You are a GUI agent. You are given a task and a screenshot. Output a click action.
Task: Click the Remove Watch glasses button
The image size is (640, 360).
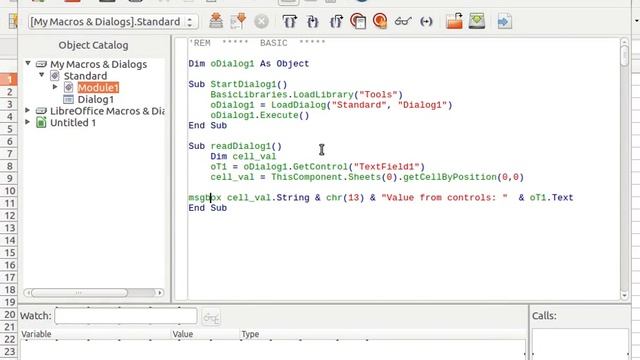pos(211,317)
